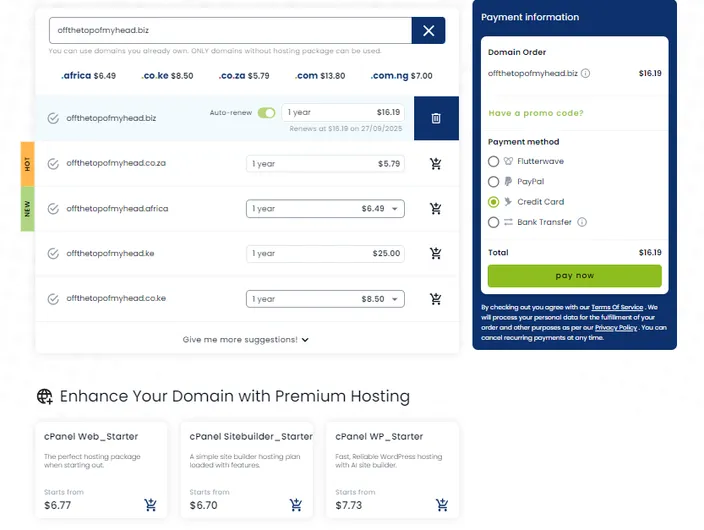Screen dimensions: 704x530
Task: Open the Bank Transfer info icon
Action: point(582,222)
